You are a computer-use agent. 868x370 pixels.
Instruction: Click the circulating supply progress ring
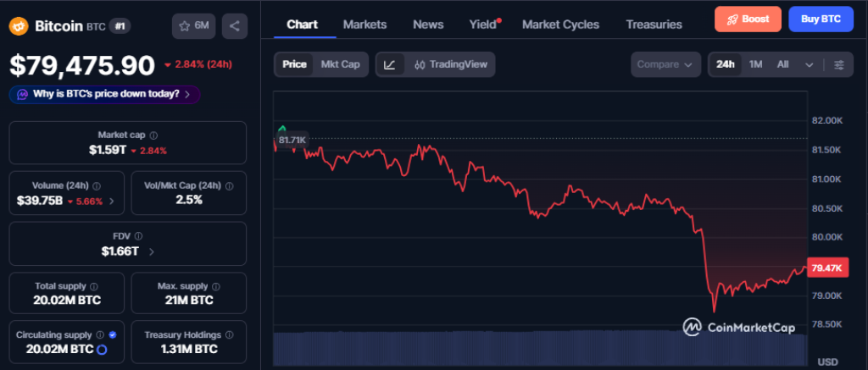coord(102,350)
